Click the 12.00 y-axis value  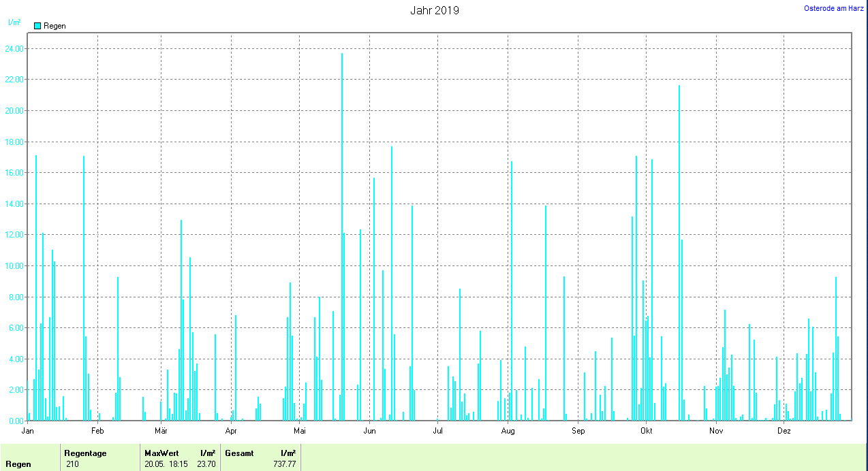click(14, 235)
